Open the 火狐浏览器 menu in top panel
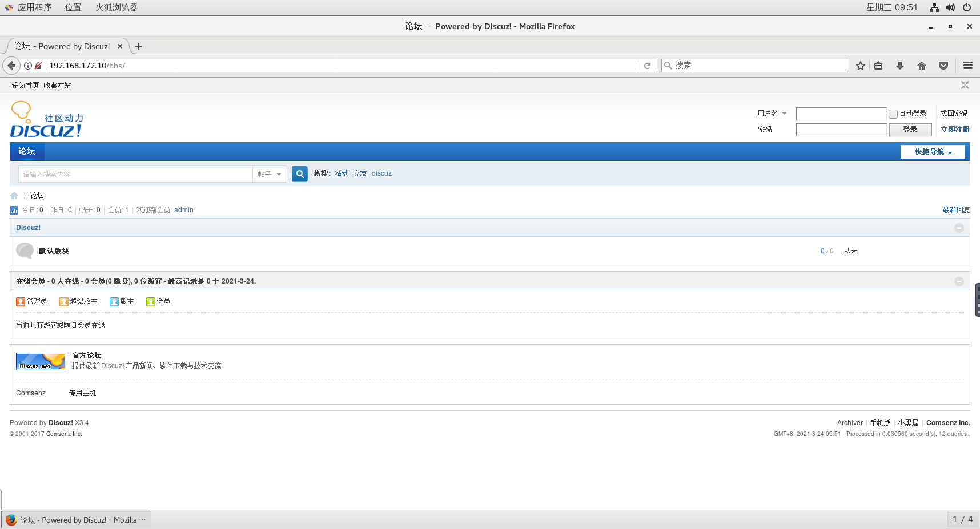This screenshot has height=529, width=980. tap(117, 7)
